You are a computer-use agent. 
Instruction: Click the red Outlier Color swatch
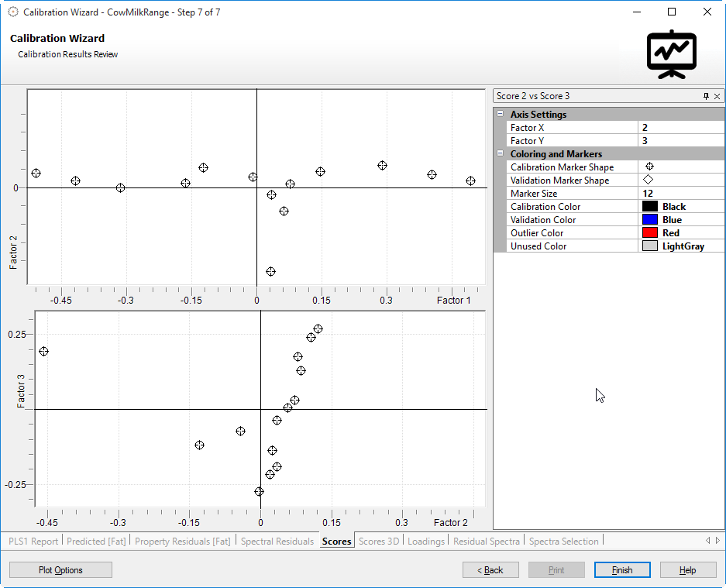[650, 233]
